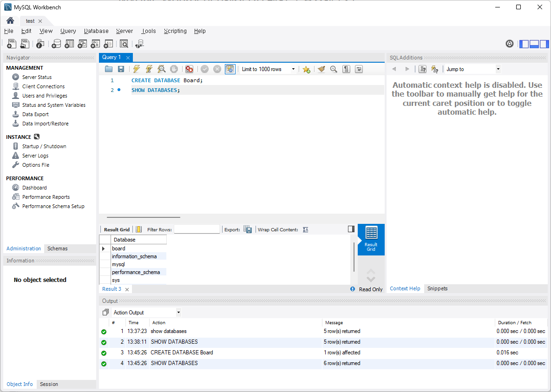
Task: Open SQL script file toolbar icon
Action: pos(25,44)
